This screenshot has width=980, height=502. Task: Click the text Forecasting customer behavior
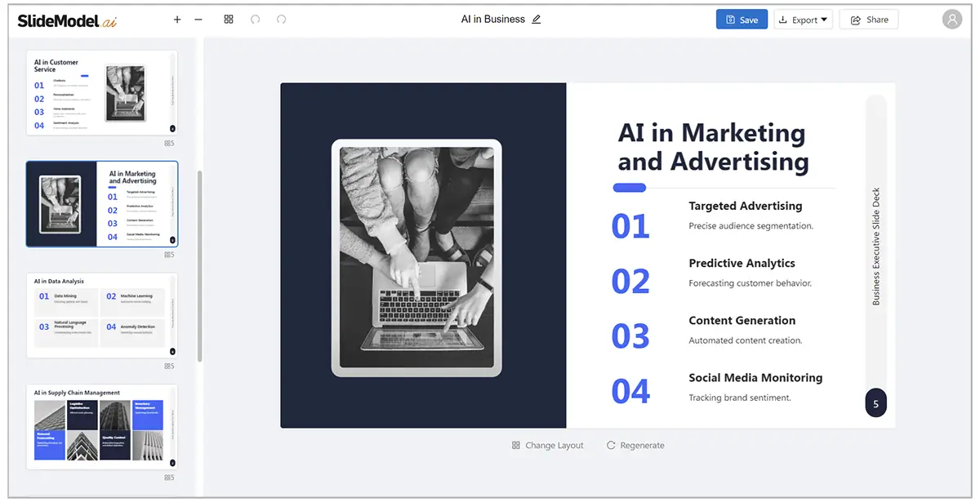tap(750, 283)
